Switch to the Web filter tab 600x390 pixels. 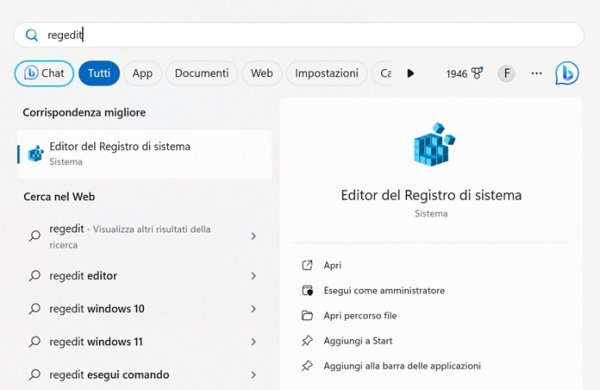(262, 73)
